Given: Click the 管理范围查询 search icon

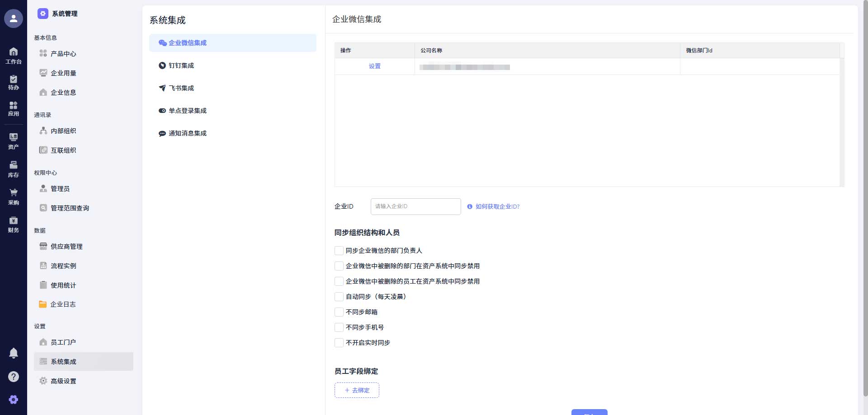Looking at the screenshot, I should (43, 208).
